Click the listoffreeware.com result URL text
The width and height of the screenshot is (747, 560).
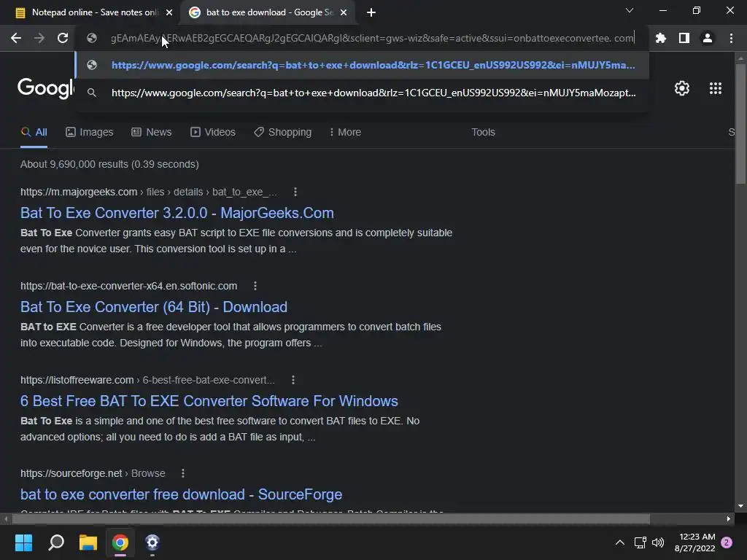point(147,380)
